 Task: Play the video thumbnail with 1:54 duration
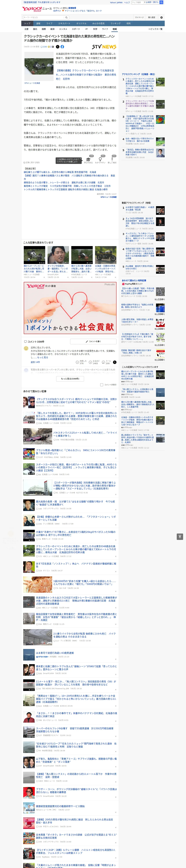160,211
